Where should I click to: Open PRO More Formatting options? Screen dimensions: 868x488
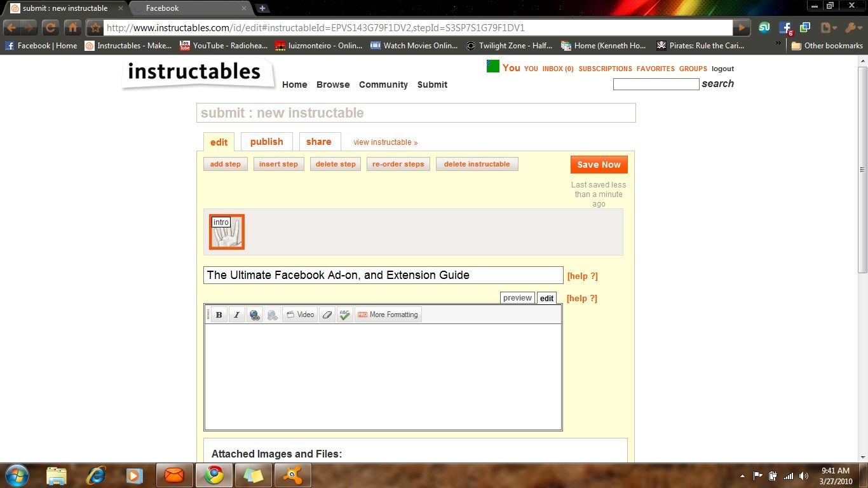click(x=387, y=314)
